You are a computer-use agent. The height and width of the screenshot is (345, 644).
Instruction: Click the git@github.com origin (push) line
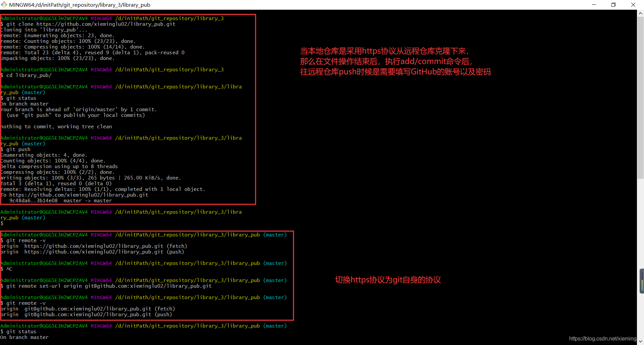[x=87, y=315]
